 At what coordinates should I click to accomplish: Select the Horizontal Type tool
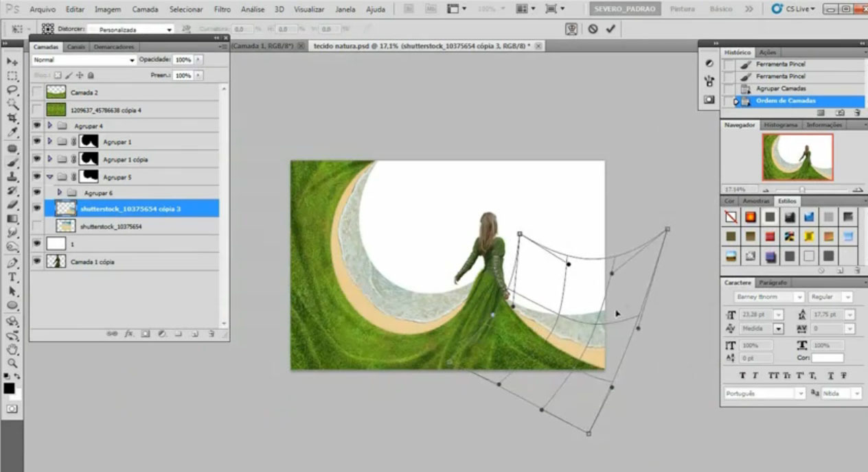[12, 277]
